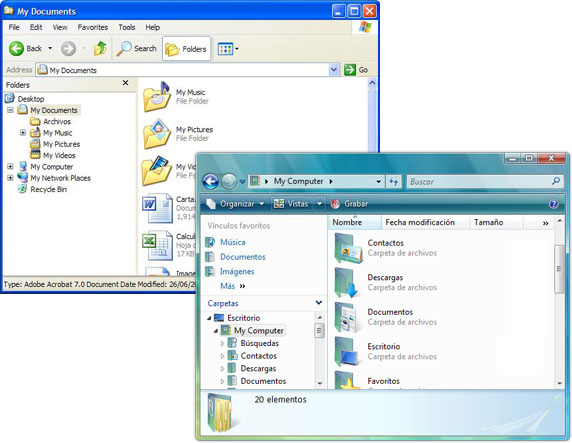Open recent pages dropdown beside Vista nav buttons
The width and height of the screenshot is (572, 443).
(242, 182)
